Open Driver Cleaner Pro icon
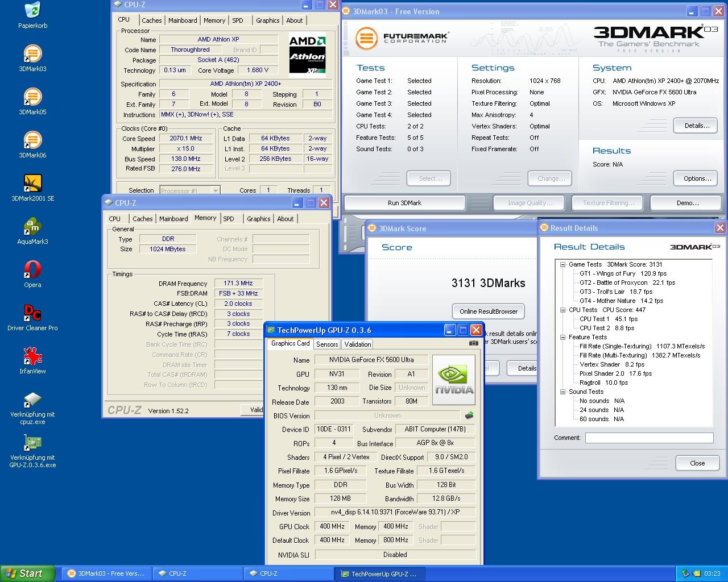The image size is (728, 582). (x=32, y=313)
